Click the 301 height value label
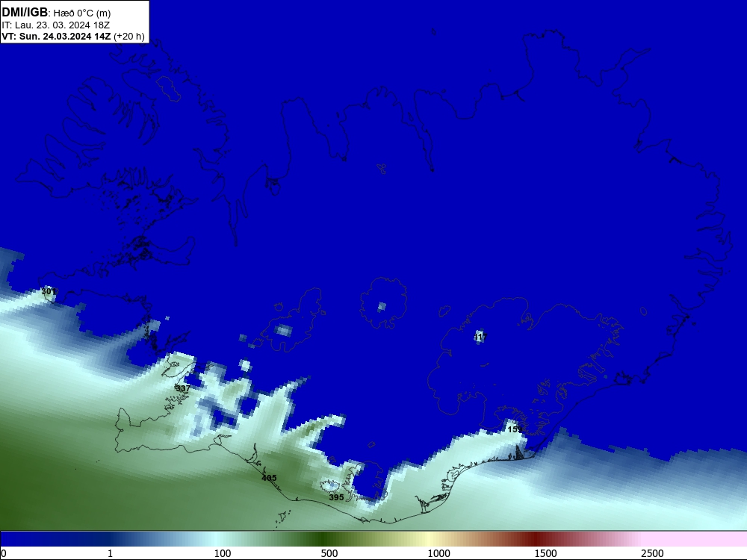The width and height of the screenshot is (747, 560). coord(48,291)
